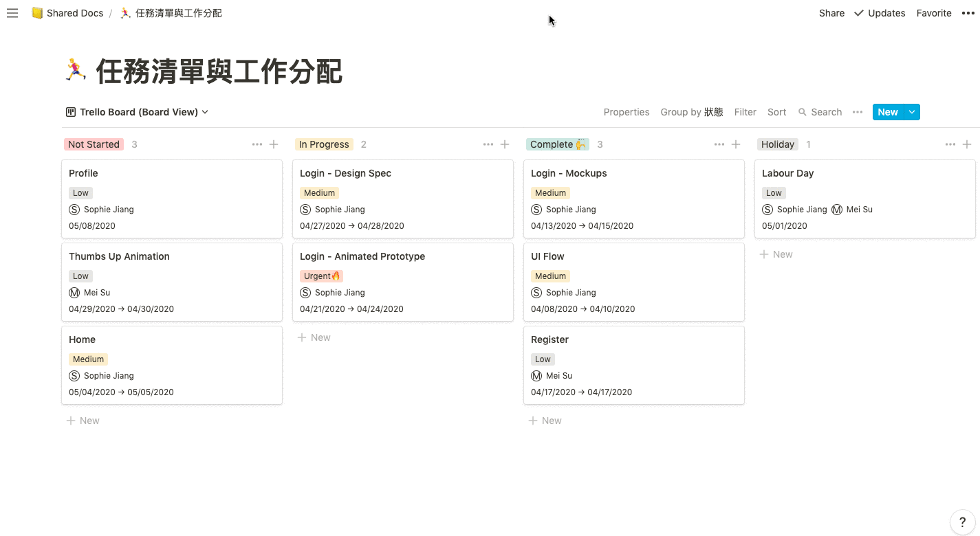Image resolution: width=980 pixels, height=536 pixels.
Task: Open the sidebar hamburger menu
Action: click(x=12, y=13)
